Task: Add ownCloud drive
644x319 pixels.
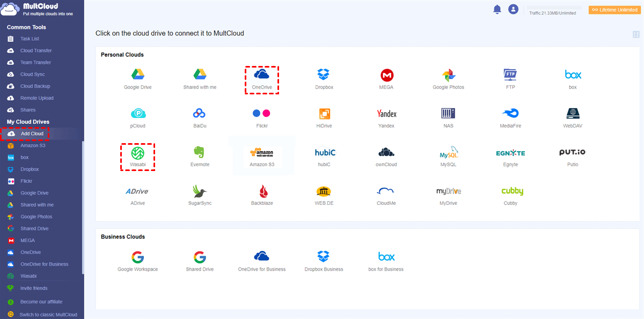Action: [386, 157]
